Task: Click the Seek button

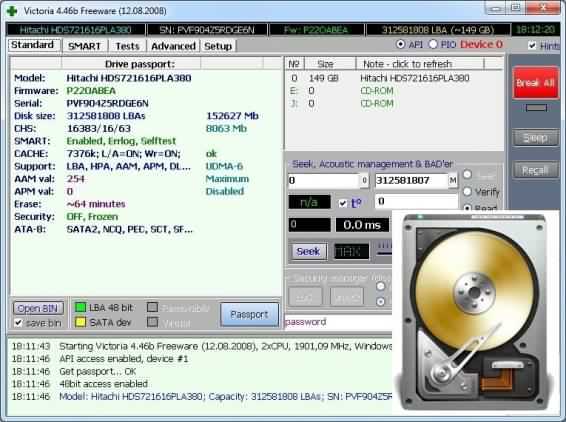Action: [x=308, y=251]
